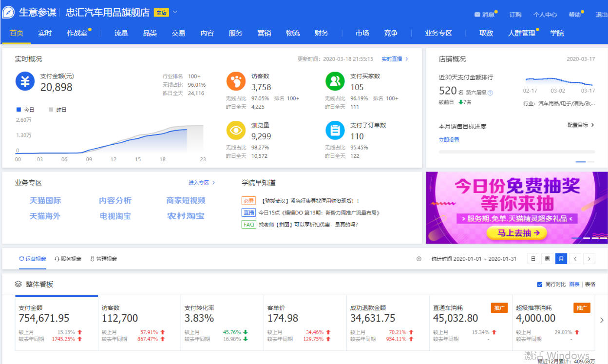Toggle 昨日 legend in chart
This screenshot has height=364, width=608.
tap(57, 110)
